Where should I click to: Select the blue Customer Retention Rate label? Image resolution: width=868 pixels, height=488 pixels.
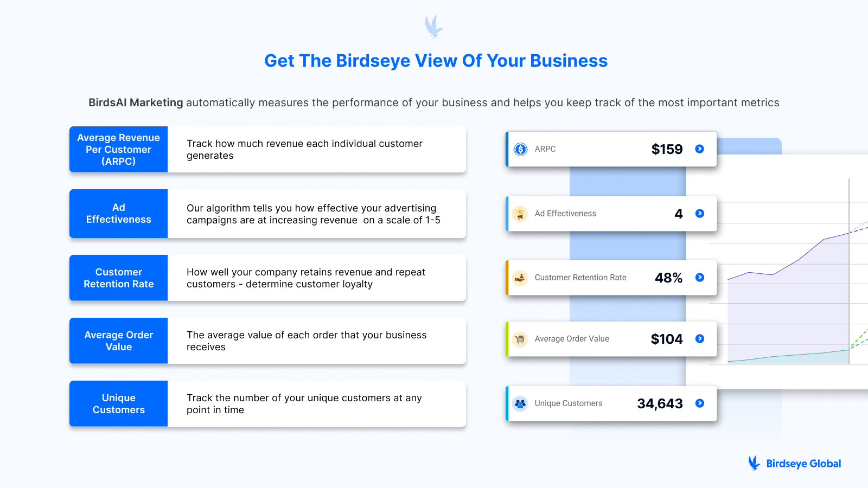pyautogui.click(x=118, y=278)
